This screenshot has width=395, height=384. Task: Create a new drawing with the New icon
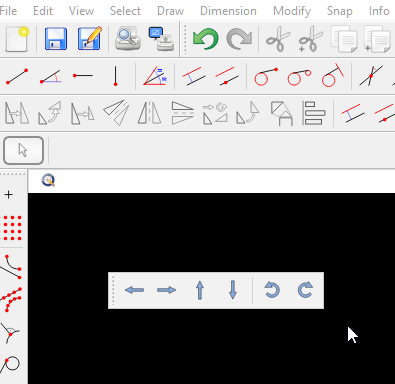coord(17,39)
